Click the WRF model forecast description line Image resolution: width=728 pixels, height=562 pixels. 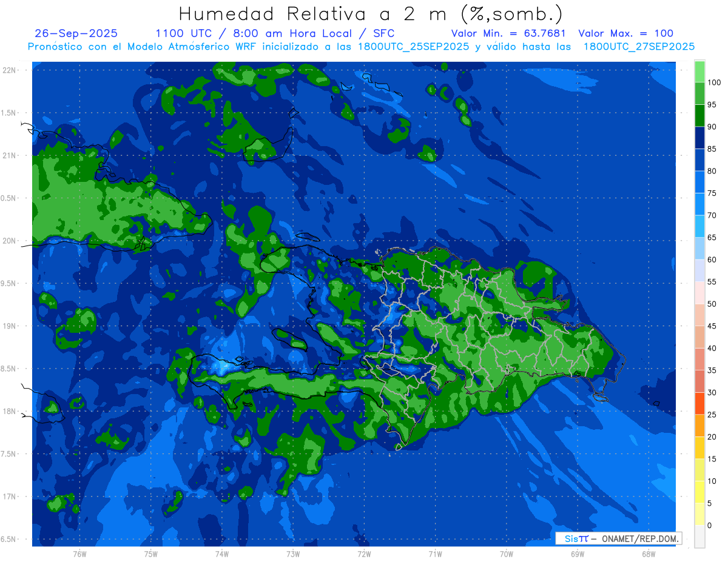[361, 47]
